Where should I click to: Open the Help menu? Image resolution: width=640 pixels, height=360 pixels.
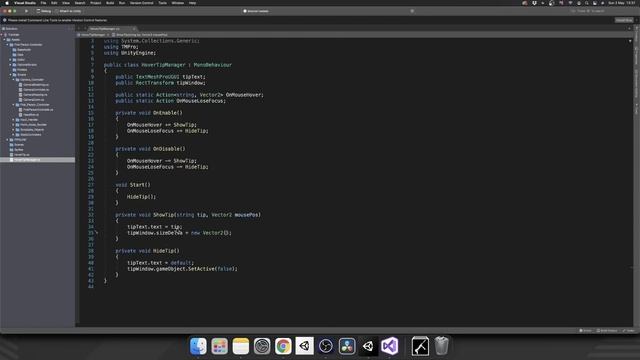click(192, 3)
